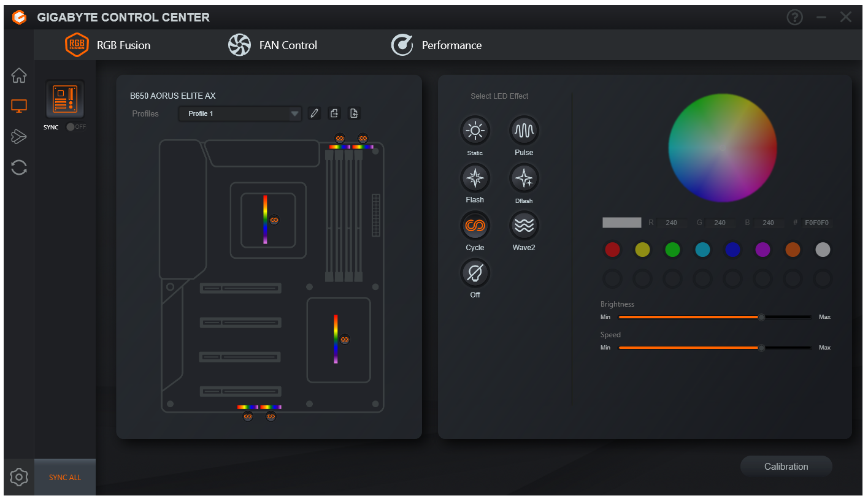The width and height of the screenshot is (868, 501).
Task: Switch to the FAN Control tab
Action: pyautogui.click(x=272, y=45)
